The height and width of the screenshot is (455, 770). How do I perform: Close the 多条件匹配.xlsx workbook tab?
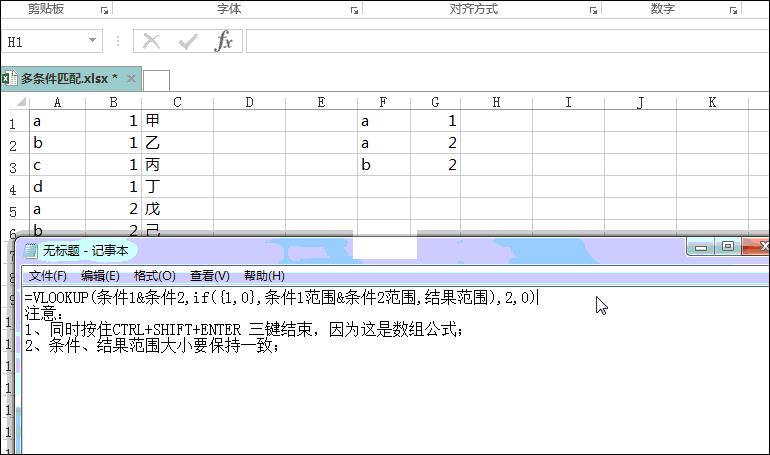[x=131, y=79]
